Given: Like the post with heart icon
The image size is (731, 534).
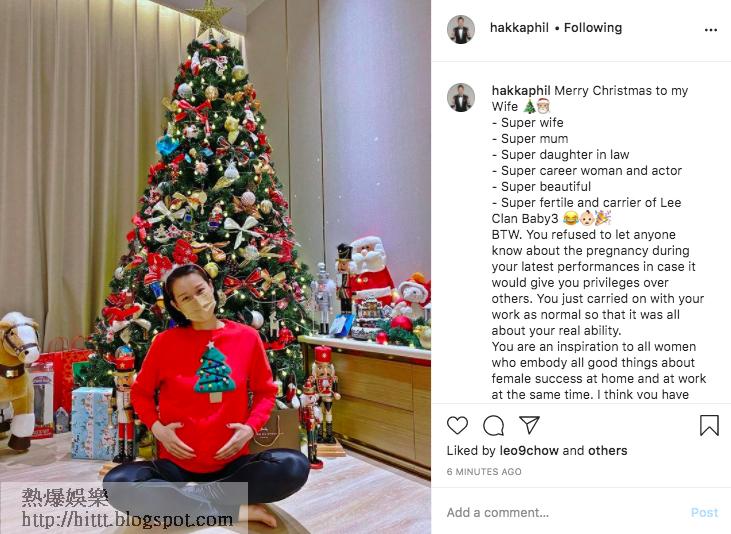Looking at the screenshot, I should (x=457, y=425).
